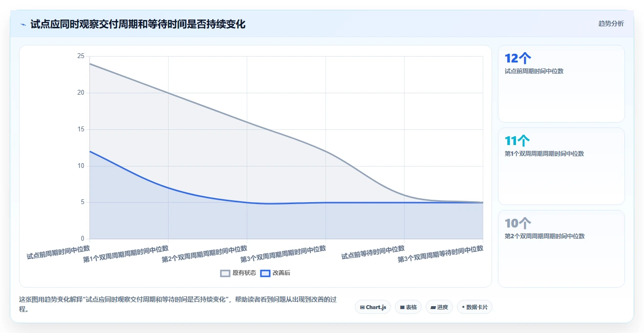Click the 第2个双周周期周期时间中位数 card caption

pyautogui.click(x=545, y=236)
